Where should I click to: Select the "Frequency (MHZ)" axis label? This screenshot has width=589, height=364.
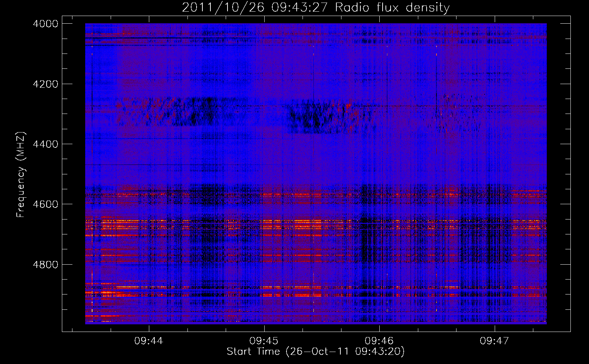(21, 175)
